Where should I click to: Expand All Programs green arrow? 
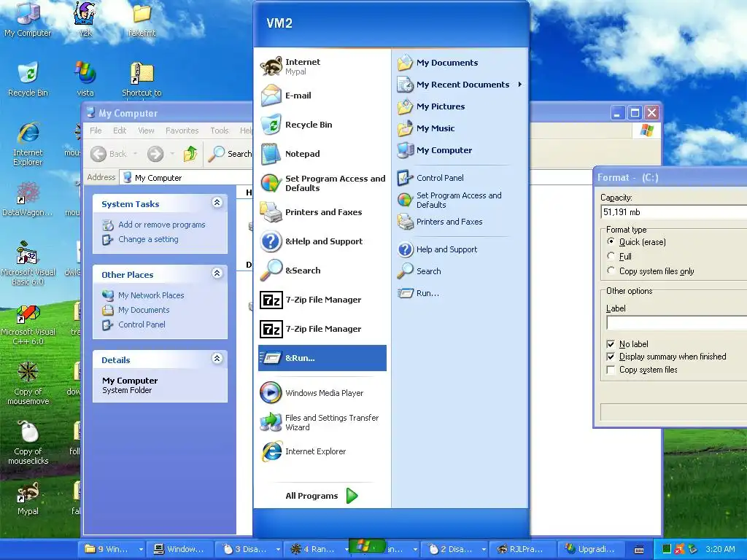[x=352, y=496]
